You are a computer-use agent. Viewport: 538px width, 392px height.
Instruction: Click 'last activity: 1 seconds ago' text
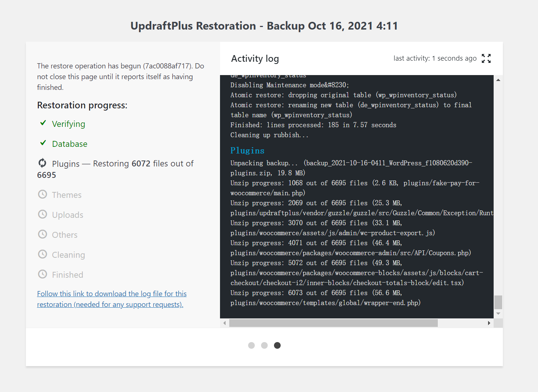tap(435, 58)
